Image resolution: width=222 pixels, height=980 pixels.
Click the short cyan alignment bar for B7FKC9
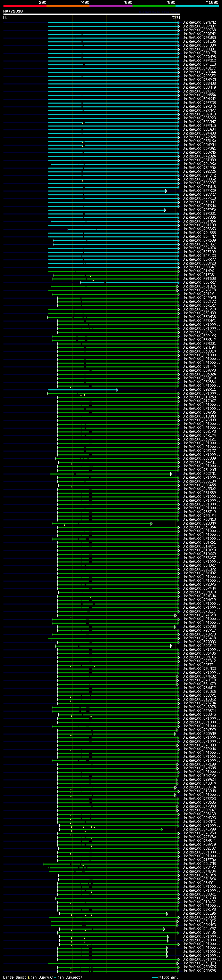pos(108,191)
